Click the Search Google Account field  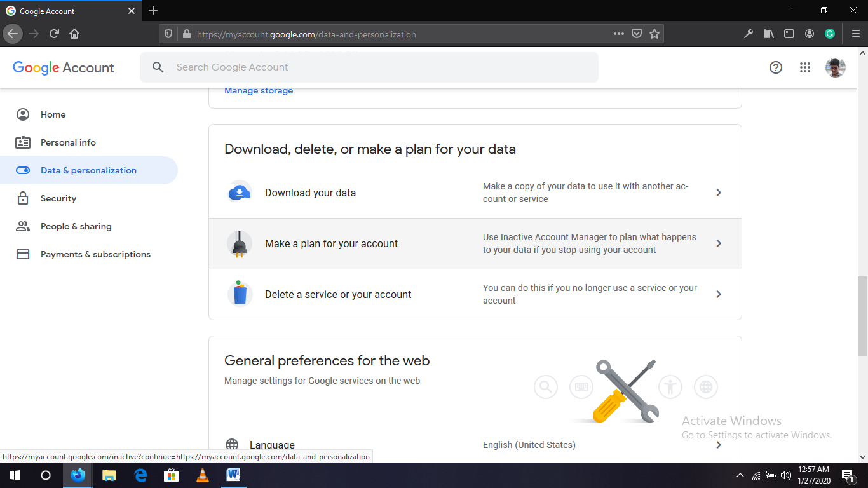click(x=369, y=67)
